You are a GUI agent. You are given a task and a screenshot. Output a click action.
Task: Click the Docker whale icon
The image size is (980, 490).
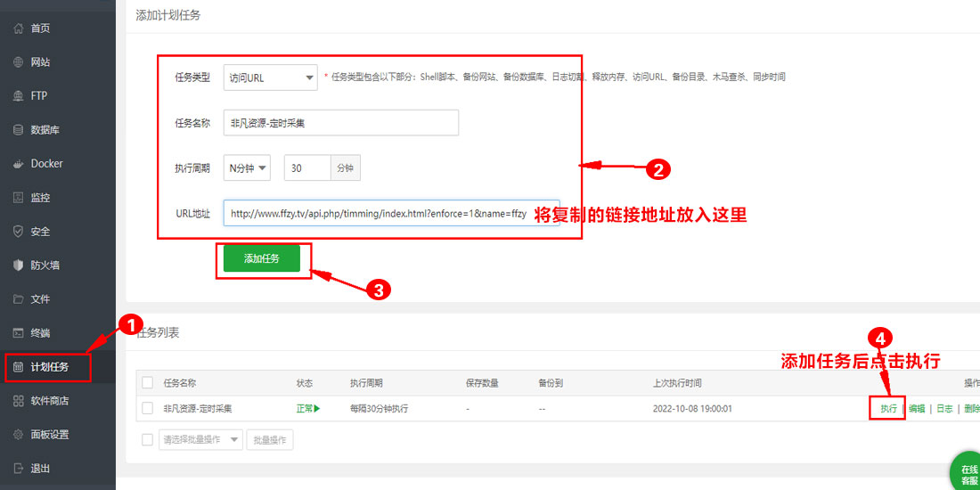tap(19, 164)
